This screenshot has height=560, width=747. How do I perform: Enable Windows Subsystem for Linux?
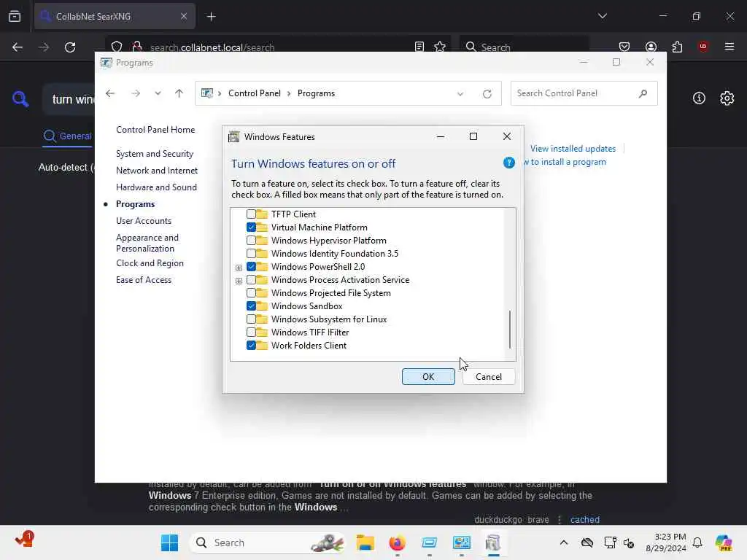[x=251, y=319]
